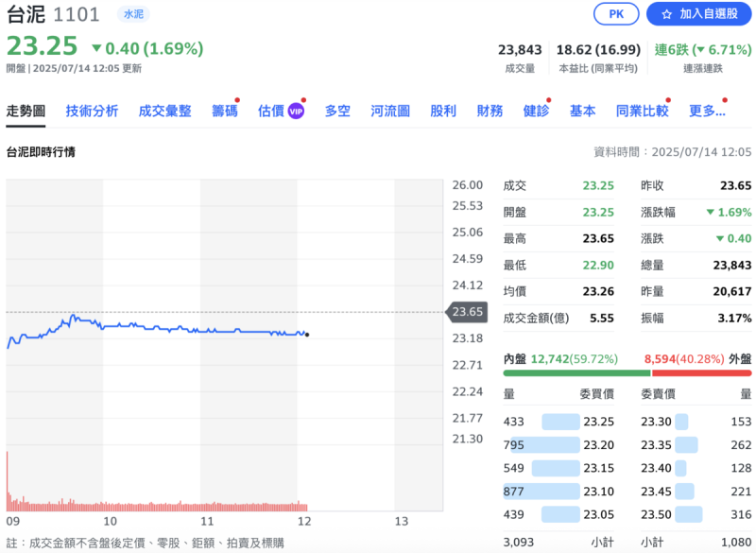Click the purple VIP badge icon
This screenshot has height=553, width=756.
point(296,112)
